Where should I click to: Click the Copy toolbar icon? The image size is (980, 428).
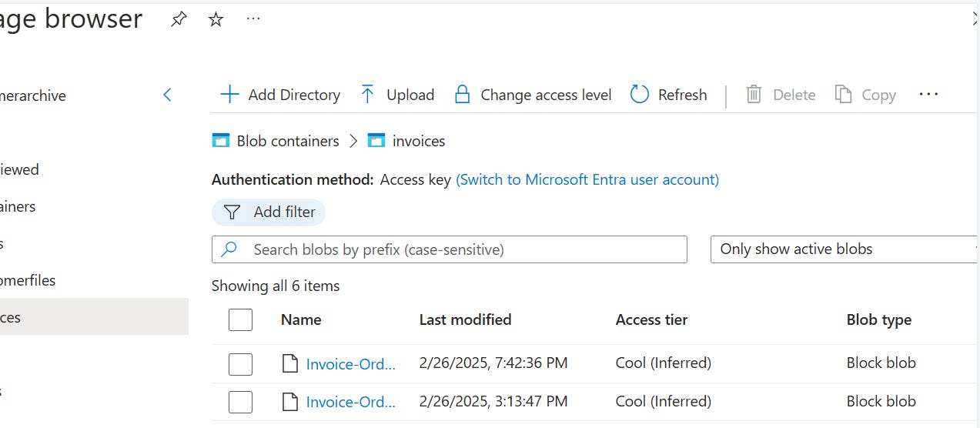[x=844, y=95]
